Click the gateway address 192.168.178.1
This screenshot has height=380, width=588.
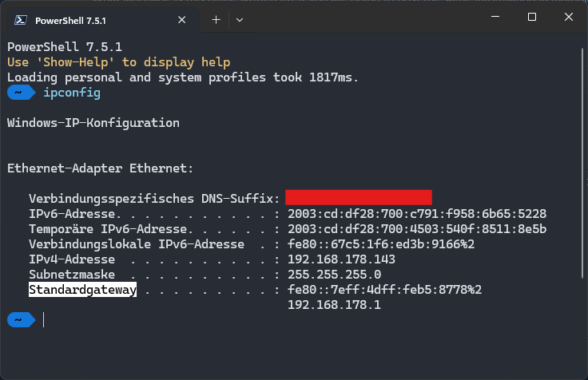click(334, 305)
